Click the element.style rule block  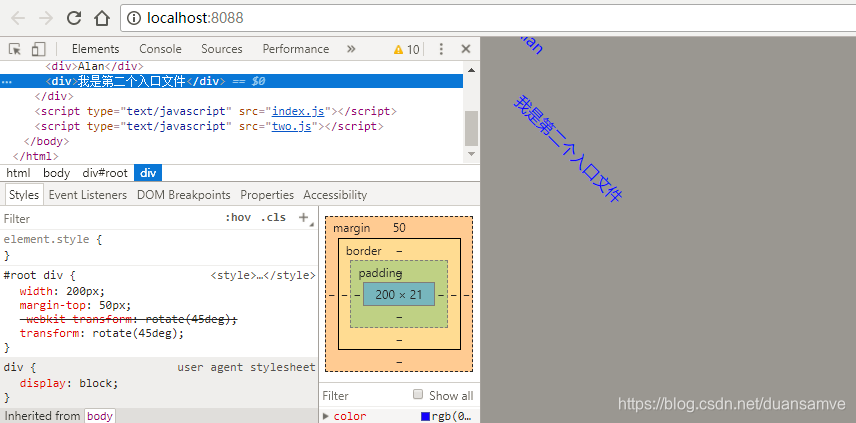tap(159, 247)
